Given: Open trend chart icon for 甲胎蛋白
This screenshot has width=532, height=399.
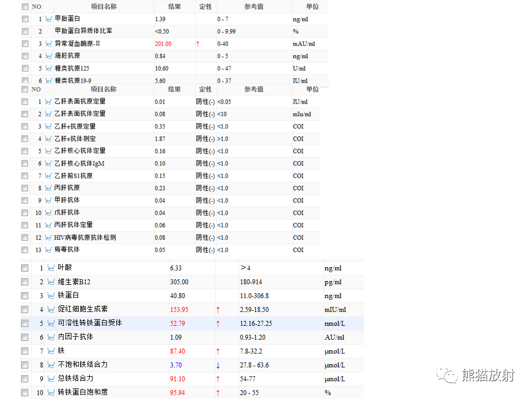Looking at the screenshot, I should tap(49, 19).
